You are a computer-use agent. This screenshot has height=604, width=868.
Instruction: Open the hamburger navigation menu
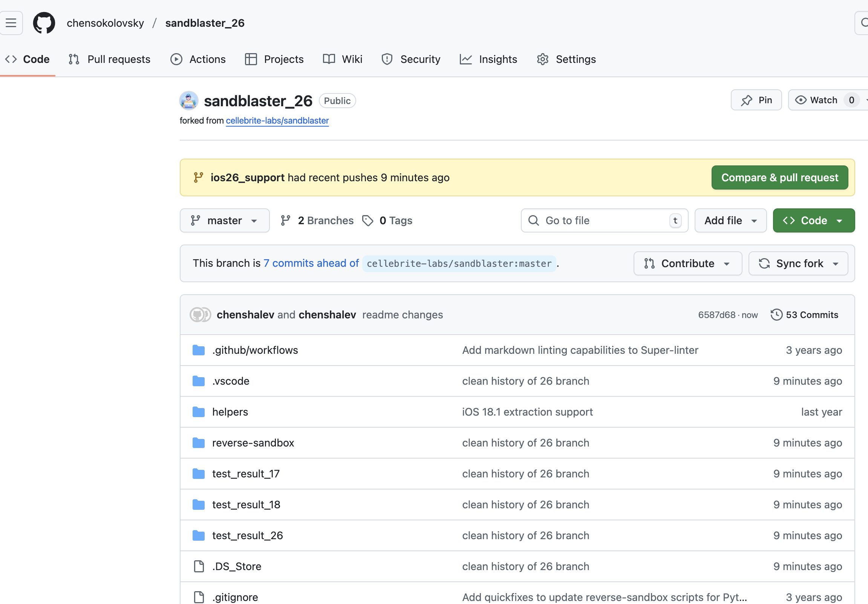pos(11,23)
